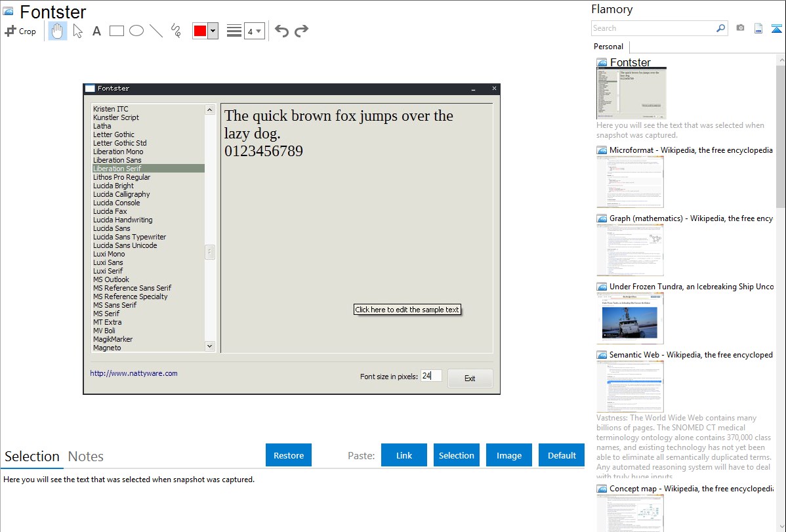Open the Selection tab
The image size is (786, 532).
pos(32,457)
